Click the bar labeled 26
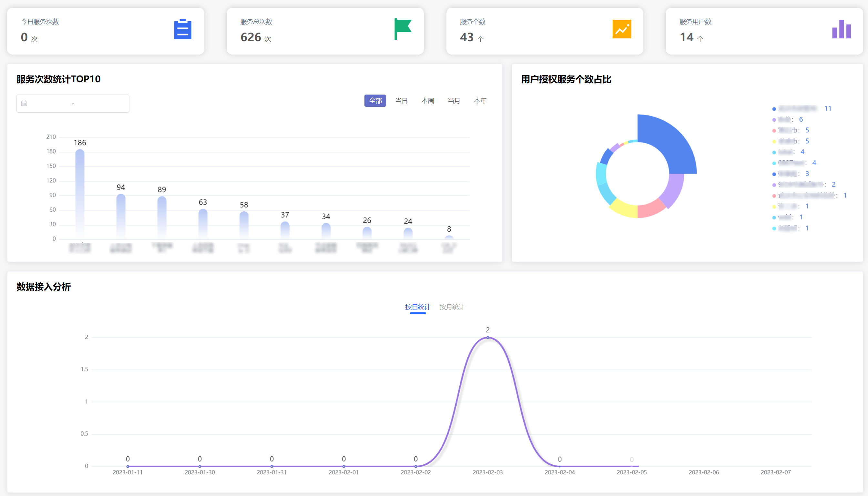This screenshot has width=868, height=496. [x=367, y=233]
